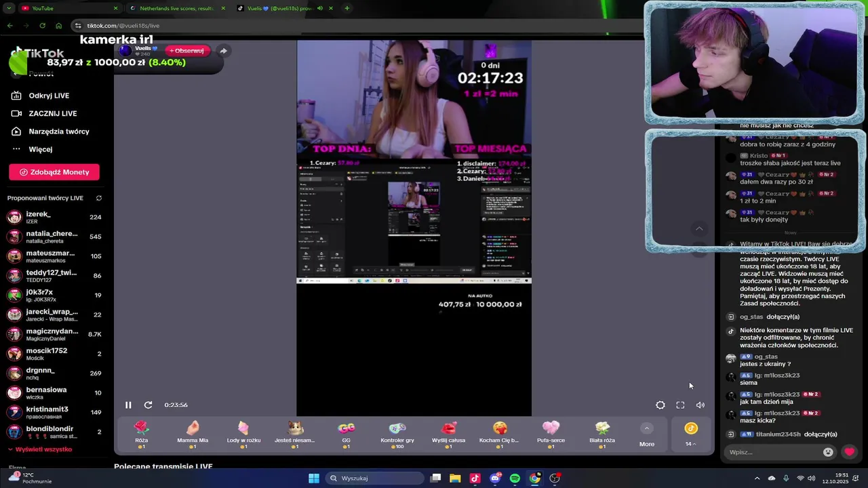Send the Kontroler gry gift
Screen dimensions: 868x488
coord(397,434)
